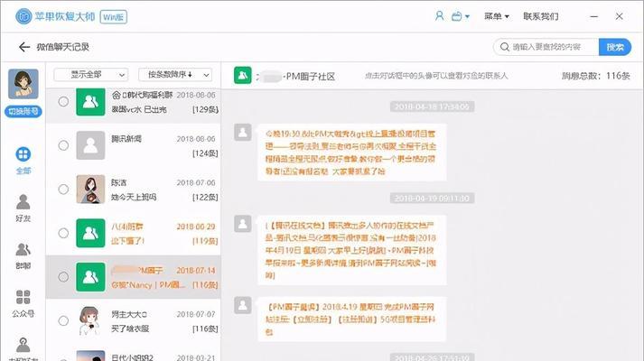Click the 2018-07-14 date of PM圈子 chat
The width and height of the screenshot is (644, 361).
click(195, 271)
